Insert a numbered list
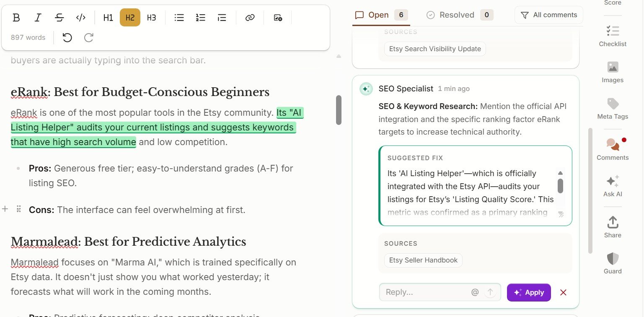The width and height of the screenshot is (644, 317). point(201,18)
